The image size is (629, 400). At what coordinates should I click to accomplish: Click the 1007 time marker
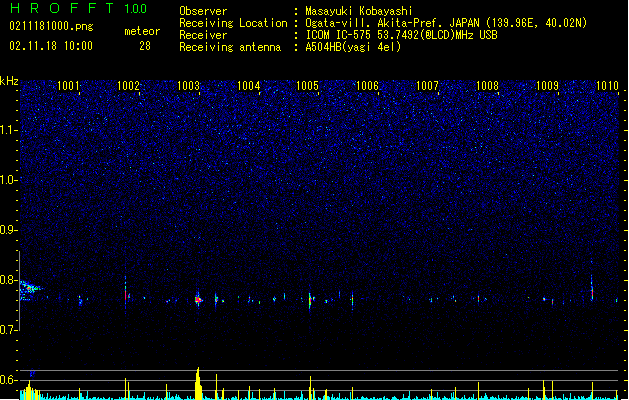(427, 86)
